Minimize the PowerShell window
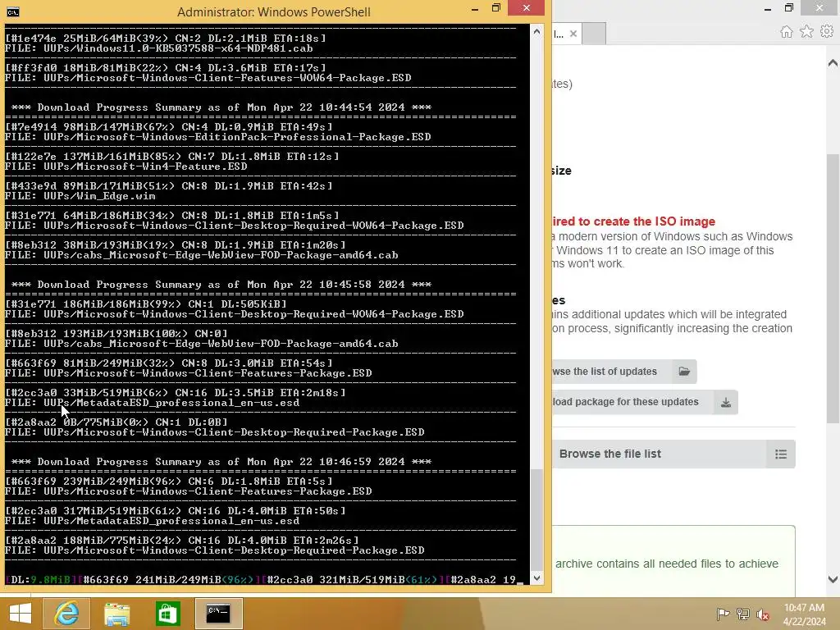840x630 pixels. point(475,8)
